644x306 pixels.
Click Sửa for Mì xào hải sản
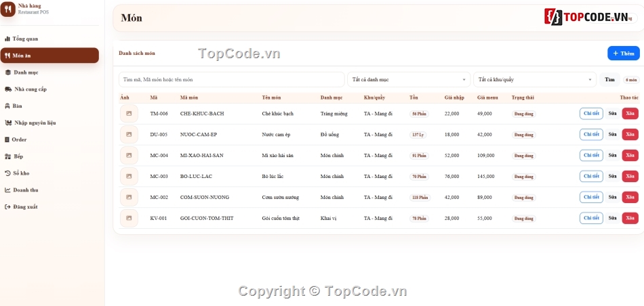click(x=612, y=156)
